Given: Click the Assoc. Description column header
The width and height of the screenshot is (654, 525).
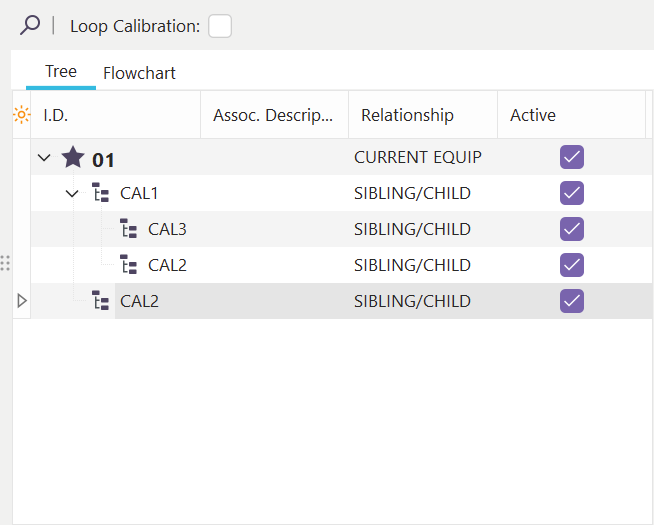Looking at the screenshot, I should 272,115.
